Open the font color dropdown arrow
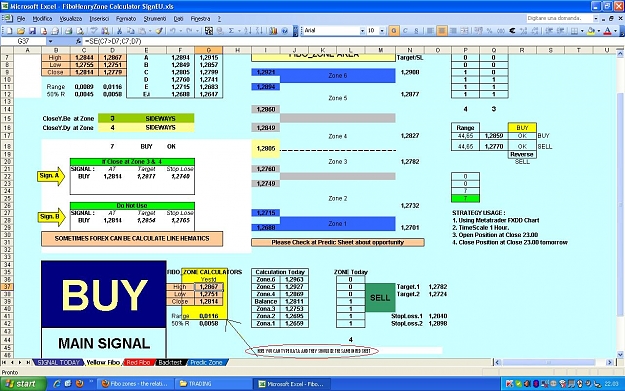625x391 pixels. pos(615,31)
